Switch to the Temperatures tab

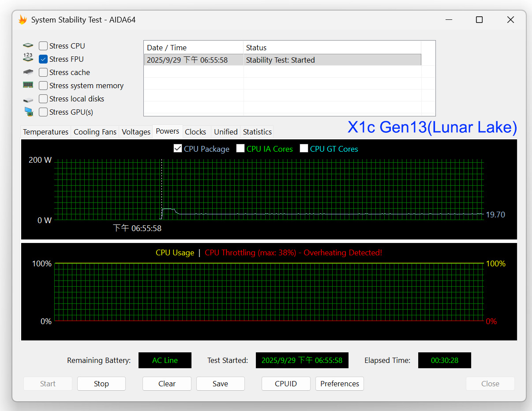click(46, 132)
